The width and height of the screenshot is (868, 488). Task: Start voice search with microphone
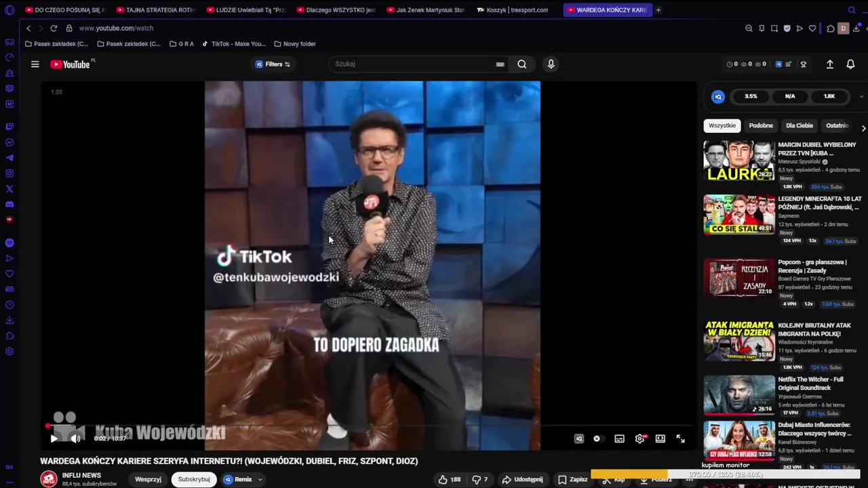(551, 64)
